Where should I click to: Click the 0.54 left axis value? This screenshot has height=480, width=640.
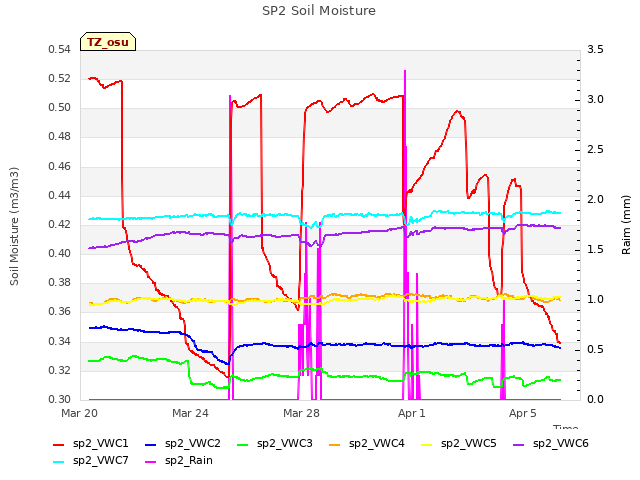60,50
